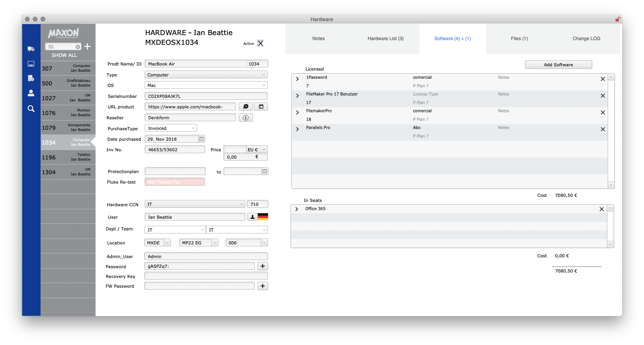Click the search magnifier icon

coord(31,109)
